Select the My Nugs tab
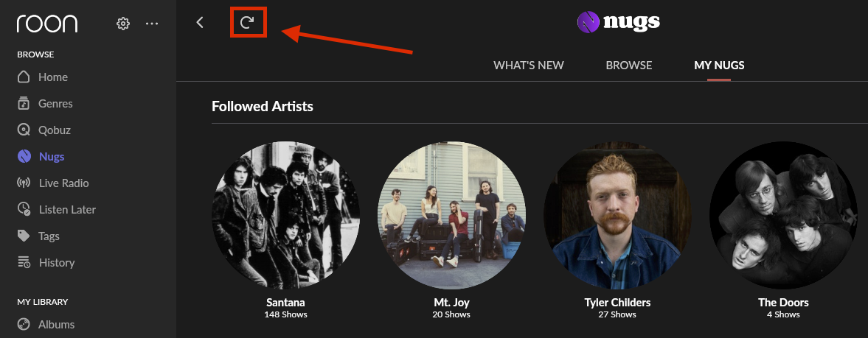The height and width of the screenshot is (338, 868). point(719,65)
